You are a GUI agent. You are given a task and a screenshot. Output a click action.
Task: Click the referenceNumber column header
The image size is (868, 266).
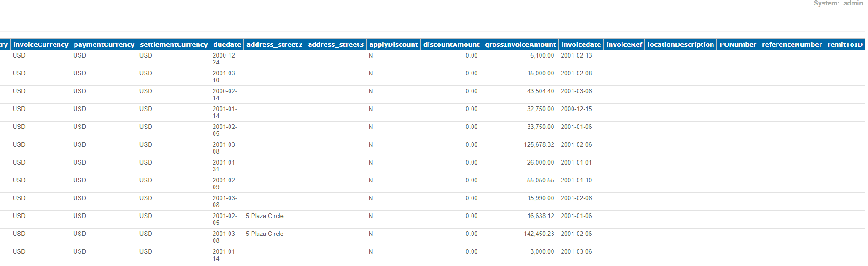click(791, 44)
